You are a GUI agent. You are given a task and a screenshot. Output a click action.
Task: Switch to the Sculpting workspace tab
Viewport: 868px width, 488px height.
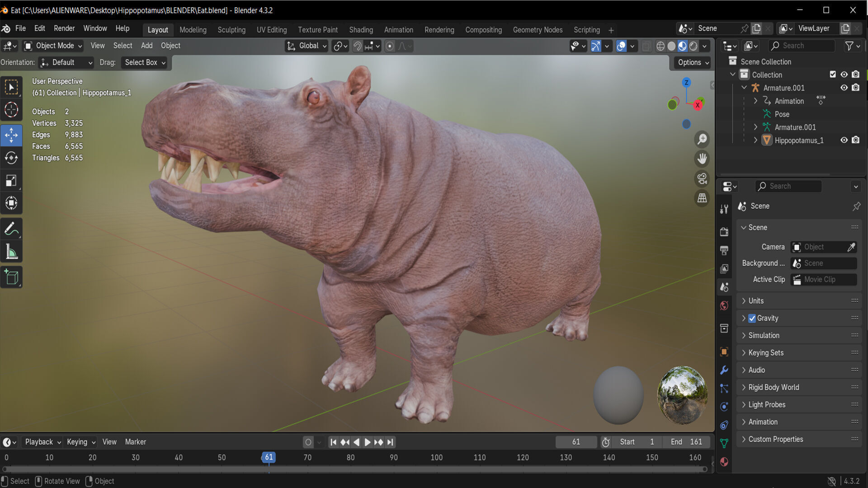pos(231,30)
